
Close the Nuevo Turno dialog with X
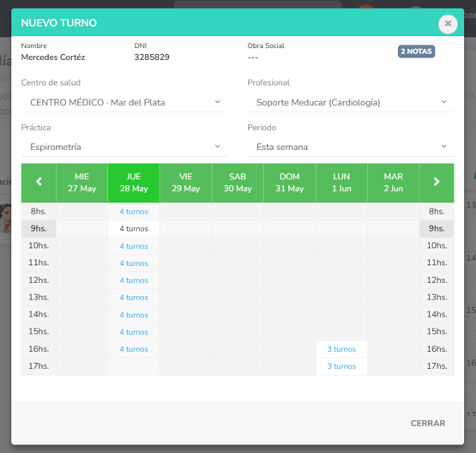pos(448,24)
